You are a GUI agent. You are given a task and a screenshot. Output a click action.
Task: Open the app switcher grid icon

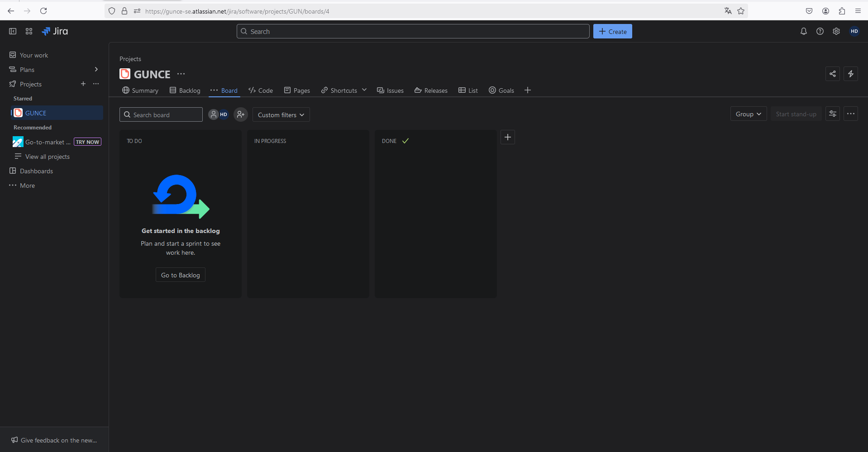click(29, 31)
